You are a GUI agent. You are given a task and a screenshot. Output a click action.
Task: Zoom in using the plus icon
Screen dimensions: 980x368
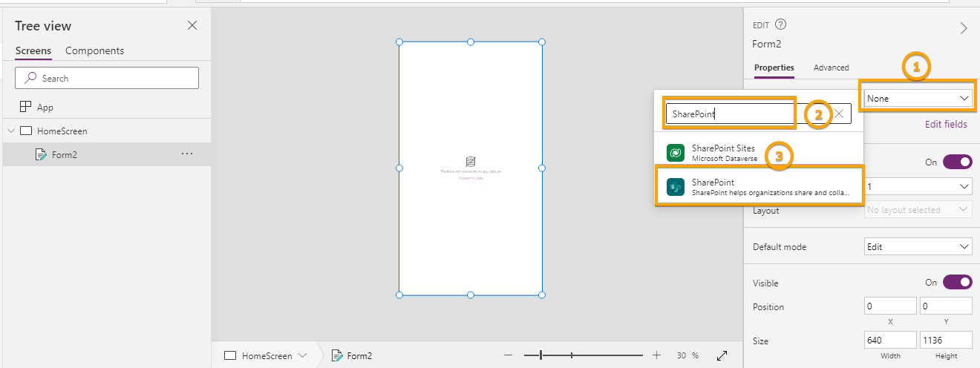(656, 355)
